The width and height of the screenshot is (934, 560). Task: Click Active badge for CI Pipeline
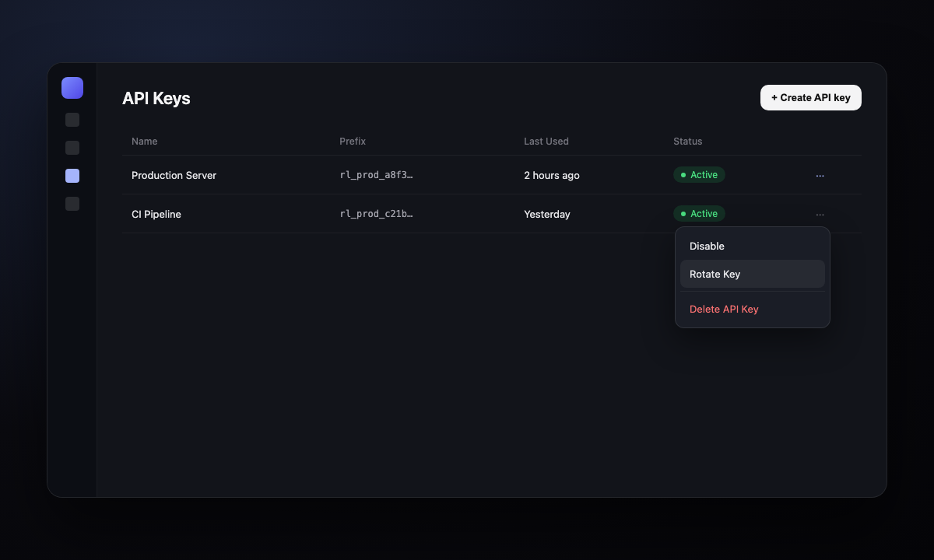tap(699, 214)
